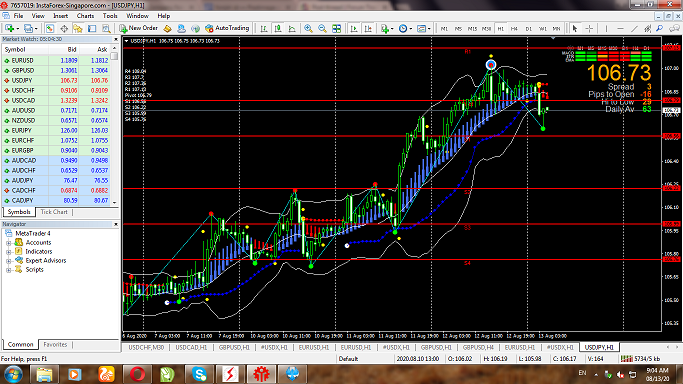Image resolution: width=683 pixels, height=384 pixels.
Task: Open the Profiles toolbar icon
Action: click(x=28, y=28)
